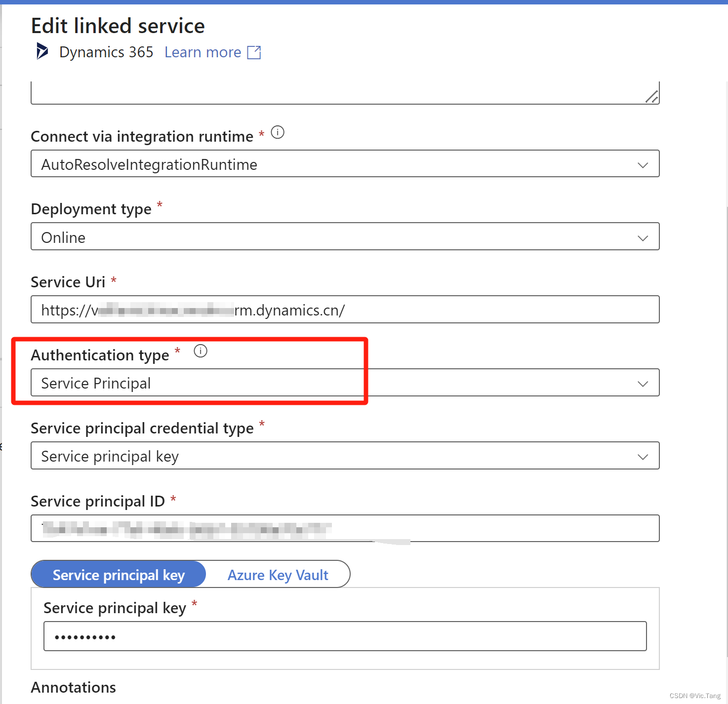Open the Service principal credential type dropdown
This screenshot has width=728, height=704.
pos(346,456)
